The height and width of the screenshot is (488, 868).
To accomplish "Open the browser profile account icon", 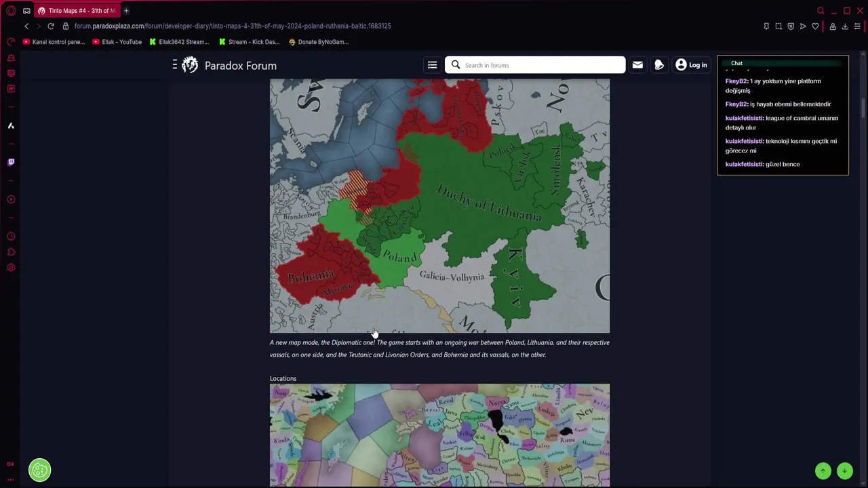I will pyautogui.click(x=833, y=26).
